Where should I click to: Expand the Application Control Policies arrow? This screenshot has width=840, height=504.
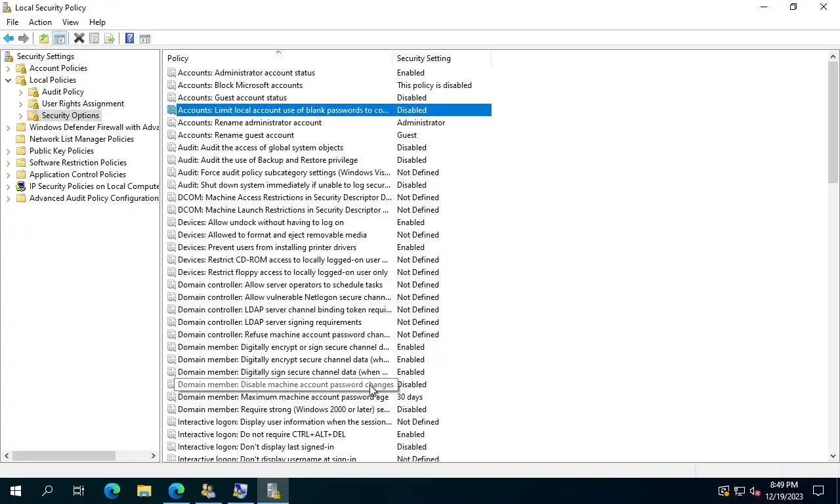(8, 175)
